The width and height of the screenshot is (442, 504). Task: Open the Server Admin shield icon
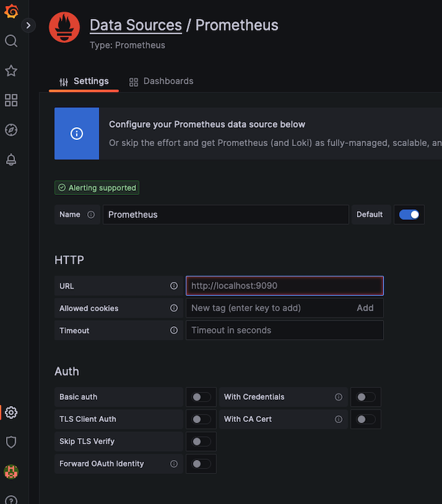coord(11,442)
